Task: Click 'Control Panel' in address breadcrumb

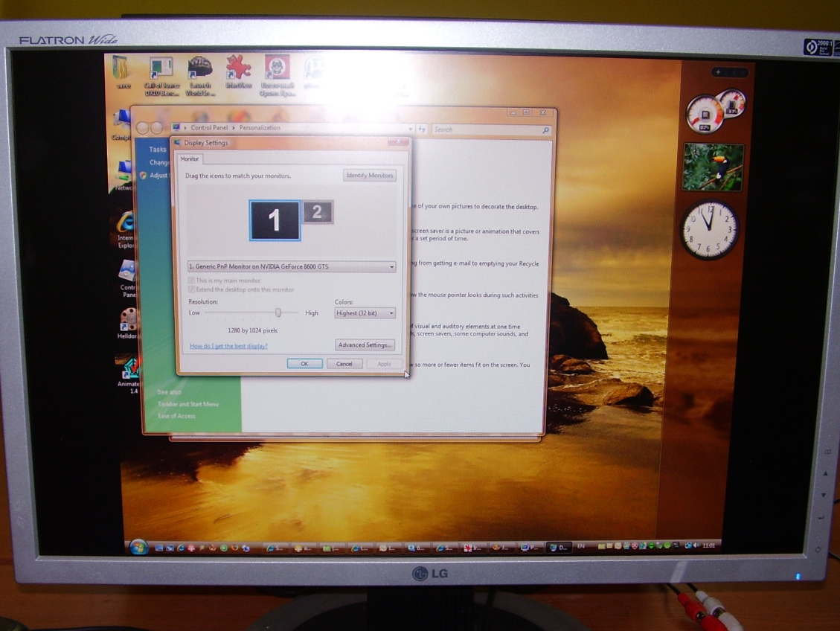Action: point(210,127)
